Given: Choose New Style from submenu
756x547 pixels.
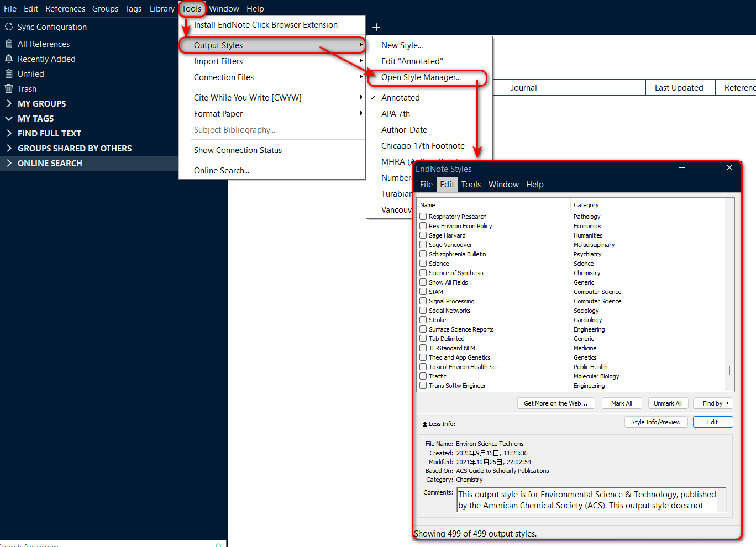Looking at the screenshot, I should click(402, 45).
